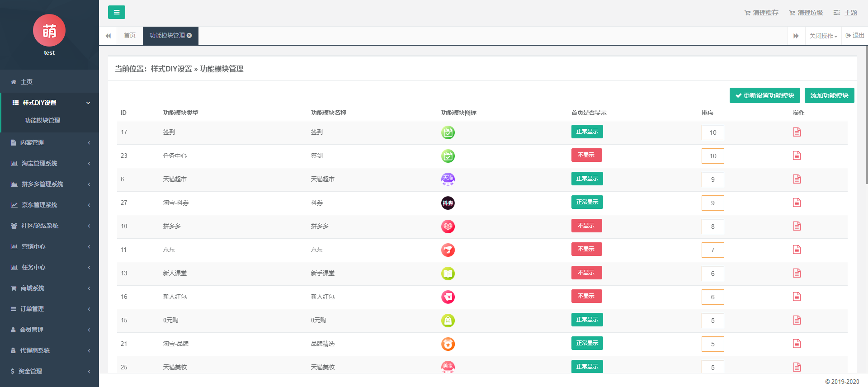
Task: Open the 关闭操作 dropdown
Action: tap(823, 36)
